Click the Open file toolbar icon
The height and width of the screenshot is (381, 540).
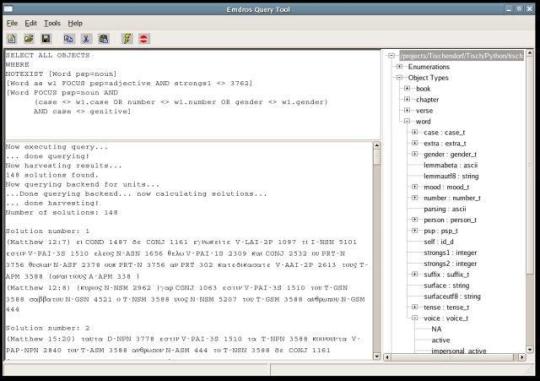tap(29, 39)
